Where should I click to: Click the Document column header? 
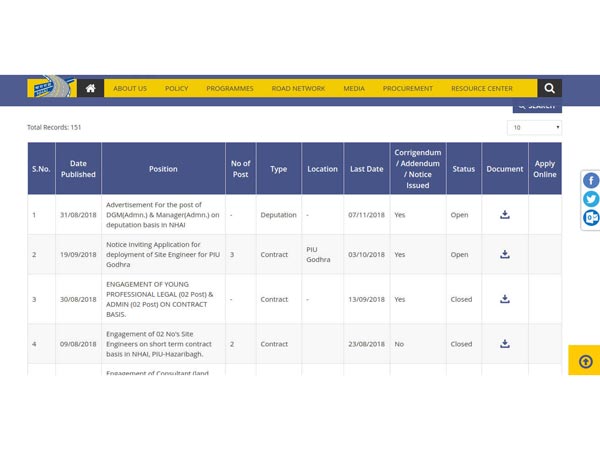pos(505,169)
